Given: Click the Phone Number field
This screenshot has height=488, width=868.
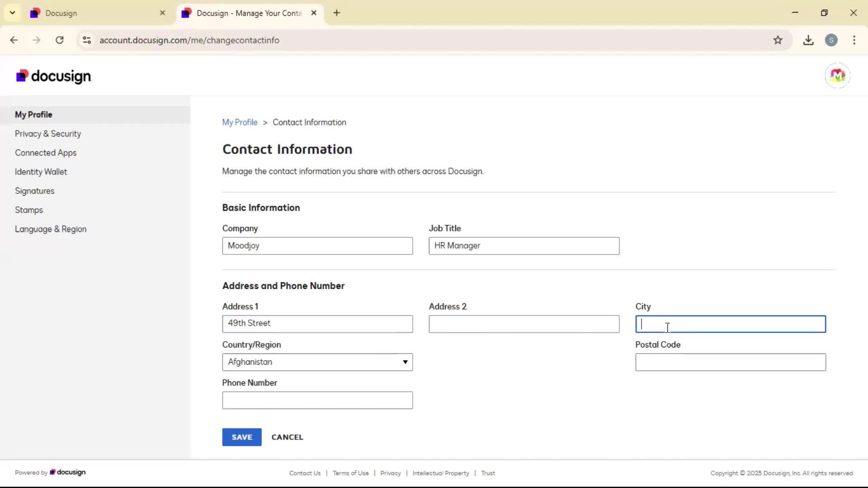Looking at the screenshot, I should click(317, 400).
